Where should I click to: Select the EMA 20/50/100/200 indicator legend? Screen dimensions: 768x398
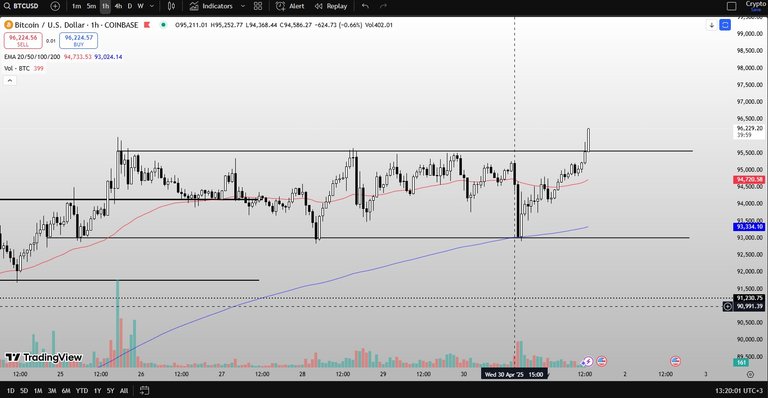click(x=32, y=57)
